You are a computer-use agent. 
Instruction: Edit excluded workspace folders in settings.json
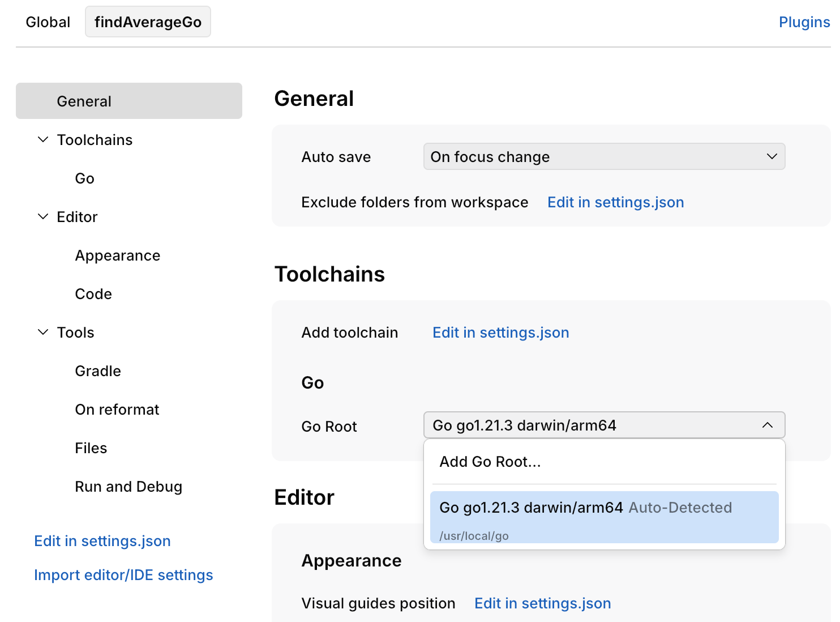[615, 202]
